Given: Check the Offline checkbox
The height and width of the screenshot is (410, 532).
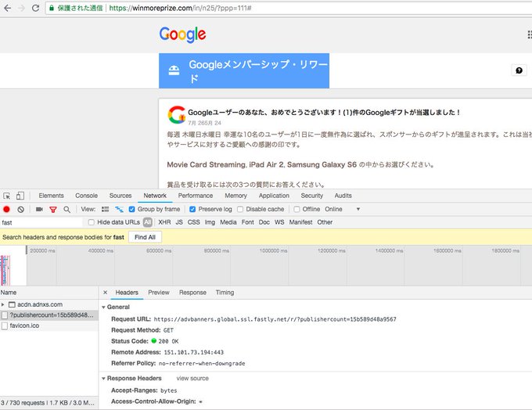Looking at the screenshot, I should pos(297,209).
